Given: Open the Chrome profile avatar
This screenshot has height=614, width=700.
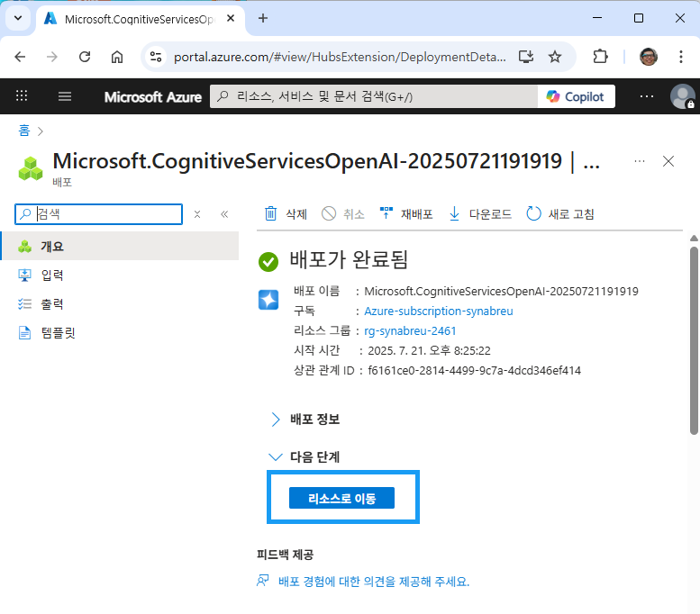Looking at the screenshot, I should (649, 57).
